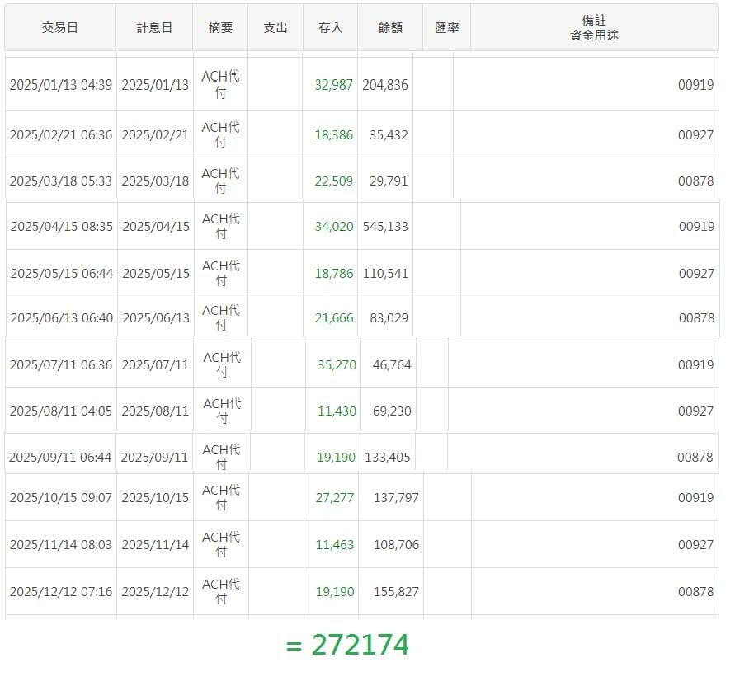Click the 餘額 column header
The width and height of the screenshot is (735, 700).
(x=390, y=27)
